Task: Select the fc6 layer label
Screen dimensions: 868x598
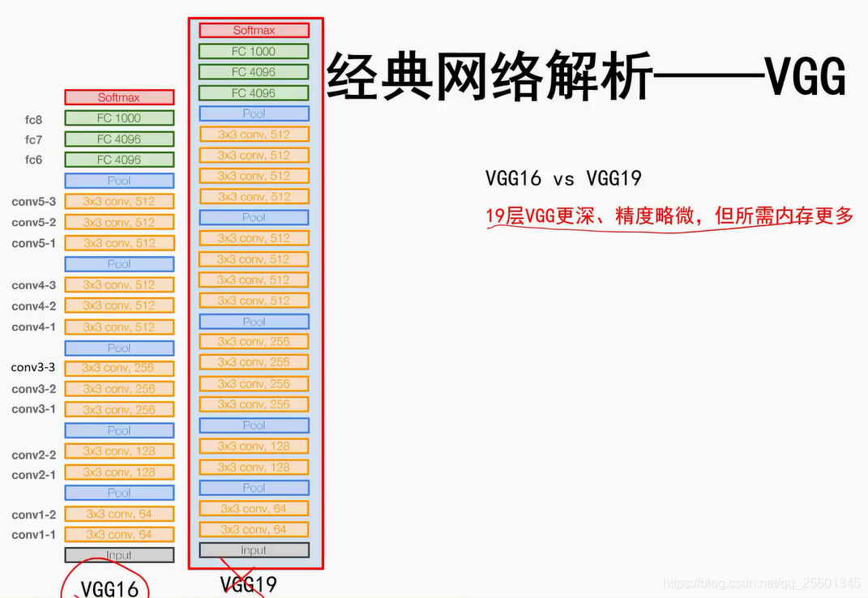Action: click(x=33, y=160)
